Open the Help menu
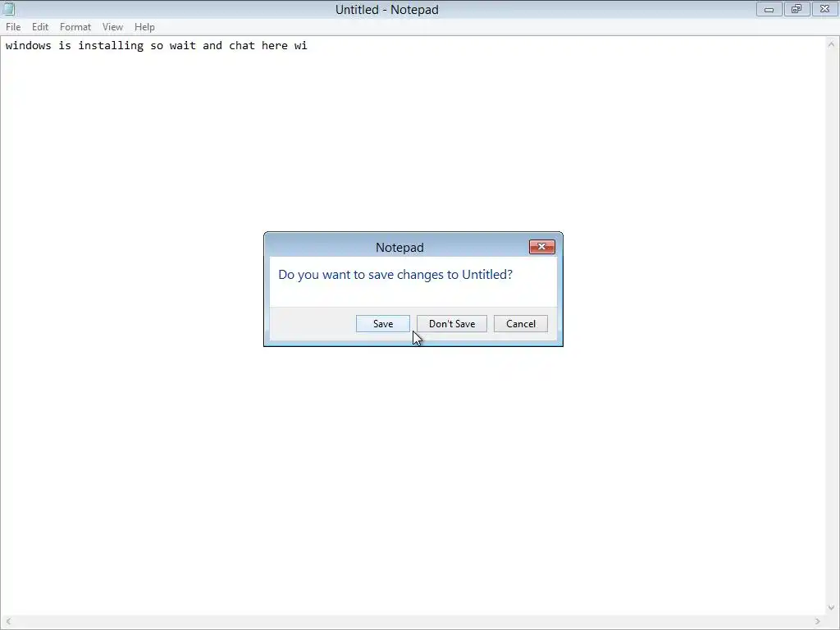 pos(144,27)
